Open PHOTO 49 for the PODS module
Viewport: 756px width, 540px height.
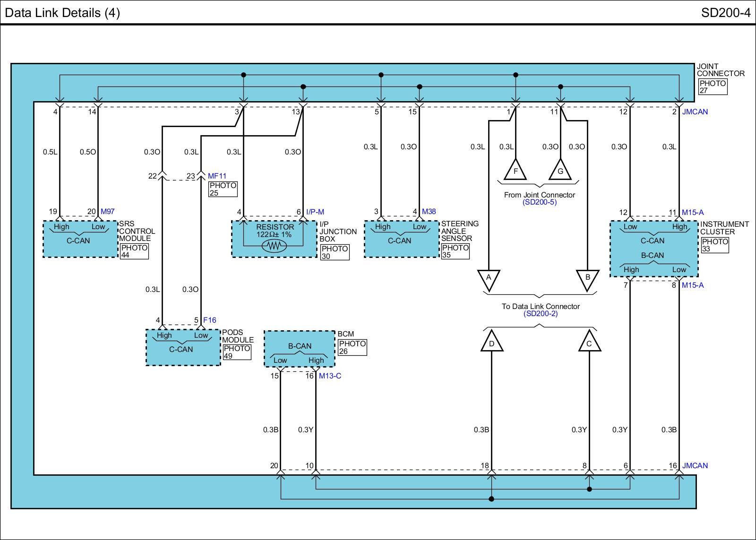237,352
